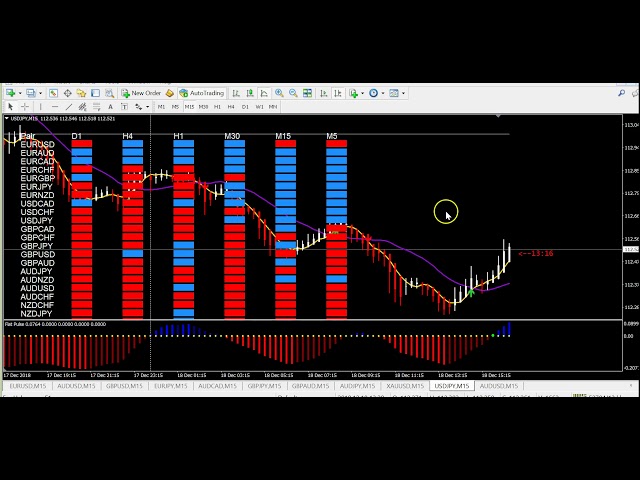Select the trendline drawing tool
This screenshot has width=640, height=480.
[69, 106]
